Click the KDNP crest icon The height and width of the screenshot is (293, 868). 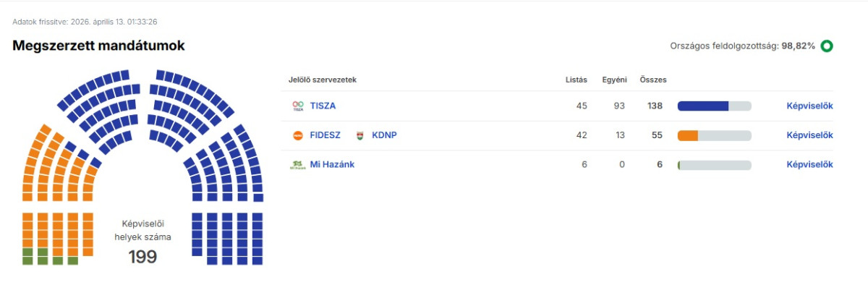[360, 135]
